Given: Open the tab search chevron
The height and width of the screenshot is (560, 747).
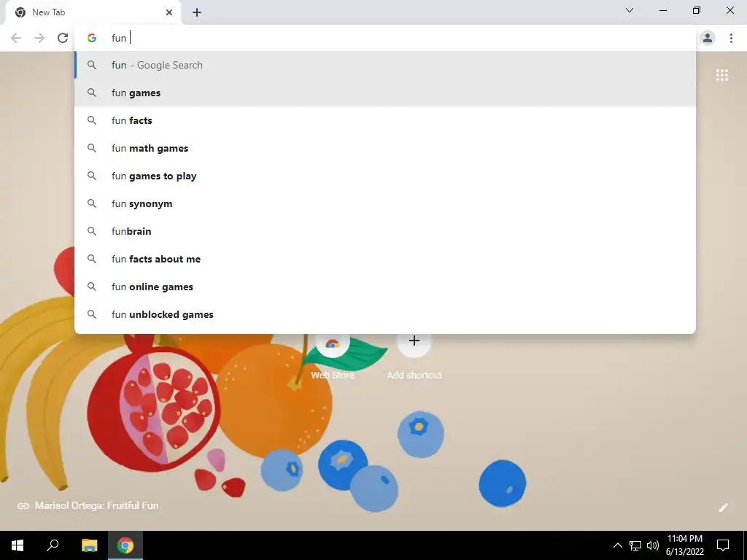Looking at the screenshot, I should click(630, 10).
